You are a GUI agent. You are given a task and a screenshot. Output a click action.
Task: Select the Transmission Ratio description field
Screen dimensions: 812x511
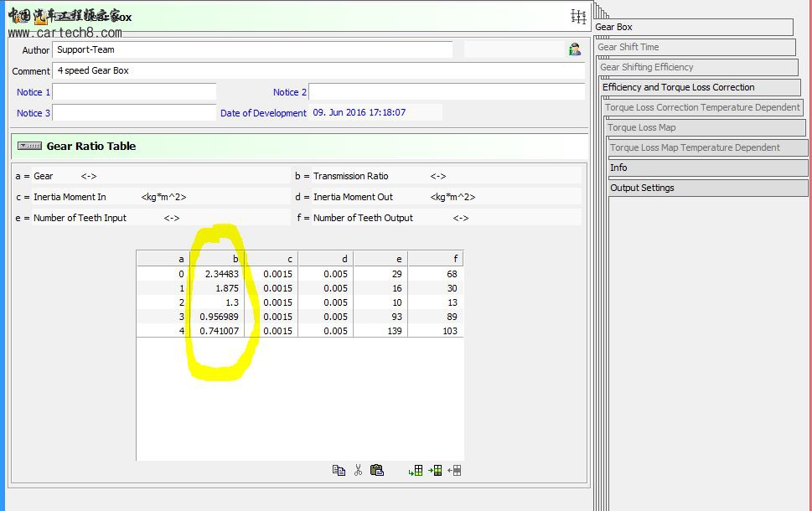(x=447, y=176)
